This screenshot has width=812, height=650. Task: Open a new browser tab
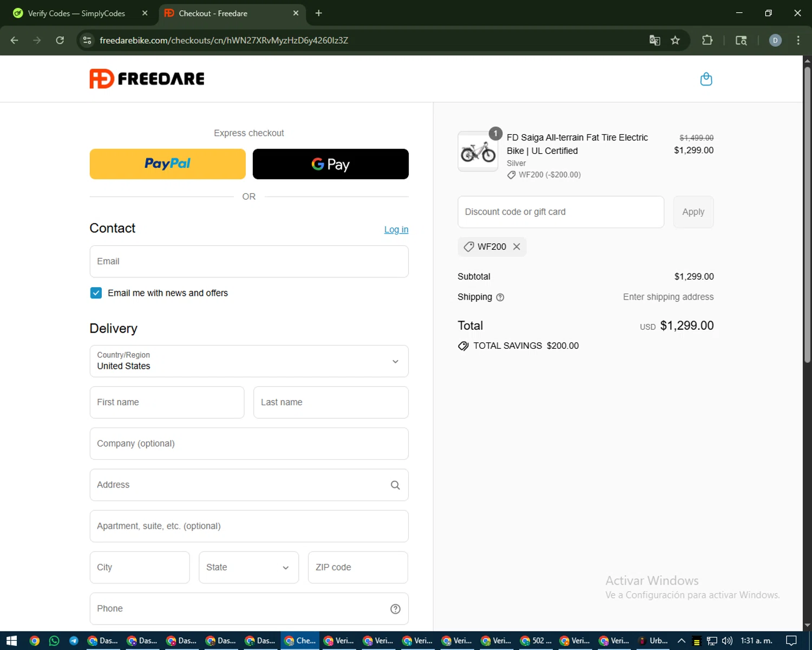(x=318, y=13)
